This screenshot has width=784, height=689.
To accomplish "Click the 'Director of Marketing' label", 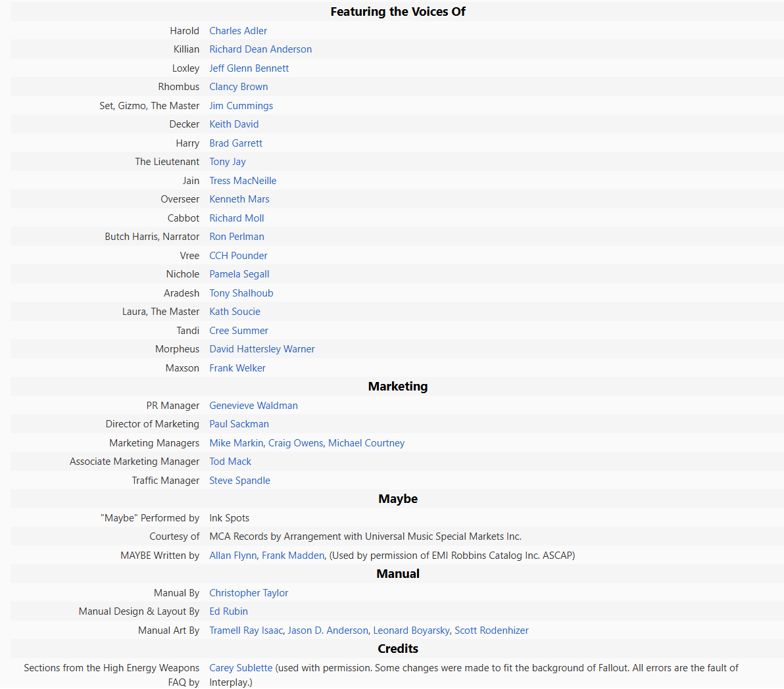I will click(153, 424).
